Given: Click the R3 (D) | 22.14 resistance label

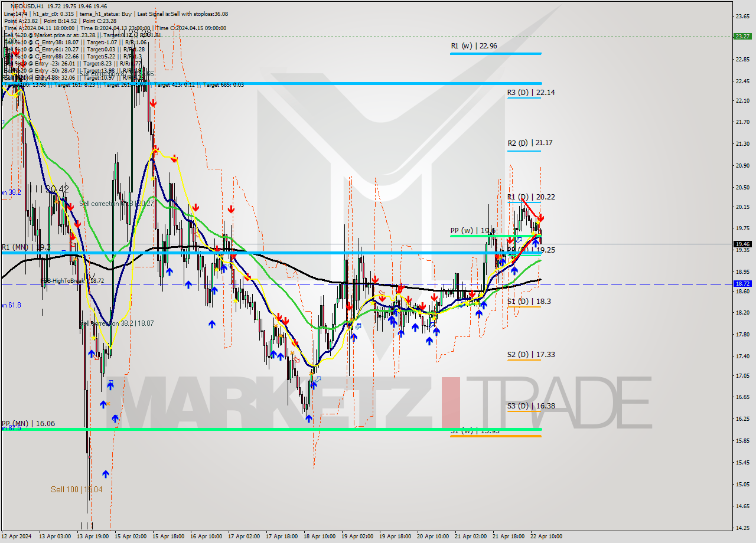Looking at the screenshot, I should 530,93.
